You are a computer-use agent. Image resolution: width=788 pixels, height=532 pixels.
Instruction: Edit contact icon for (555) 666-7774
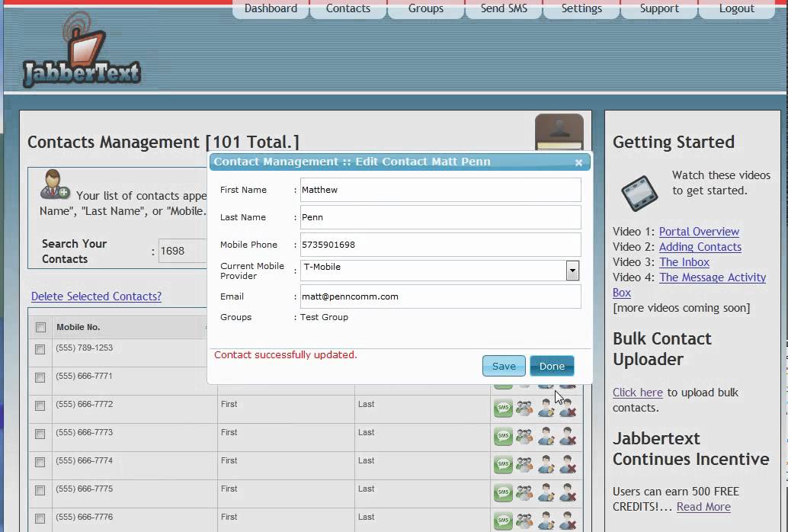[x=546, y=465]
